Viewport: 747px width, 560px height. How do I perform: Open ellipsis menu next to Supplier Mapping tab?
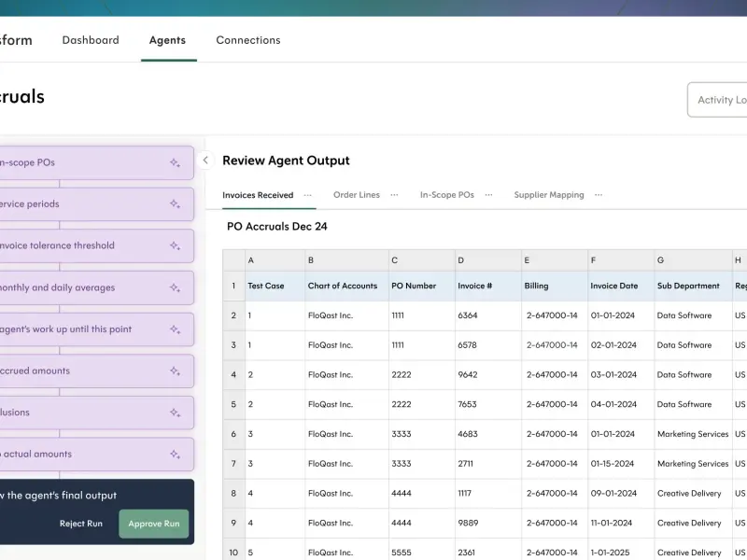click(599, 195)
